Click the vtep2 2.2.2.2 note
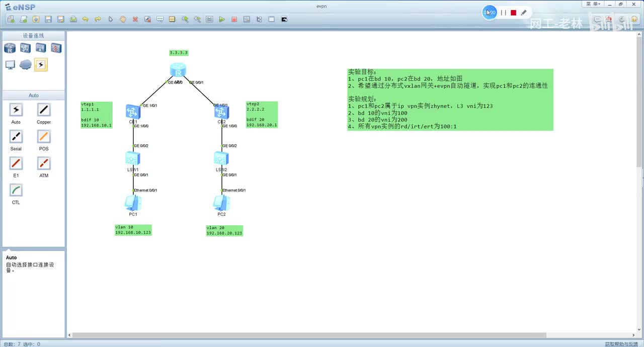The height and width of the screenshot is (347, 644). pos(262,115)
